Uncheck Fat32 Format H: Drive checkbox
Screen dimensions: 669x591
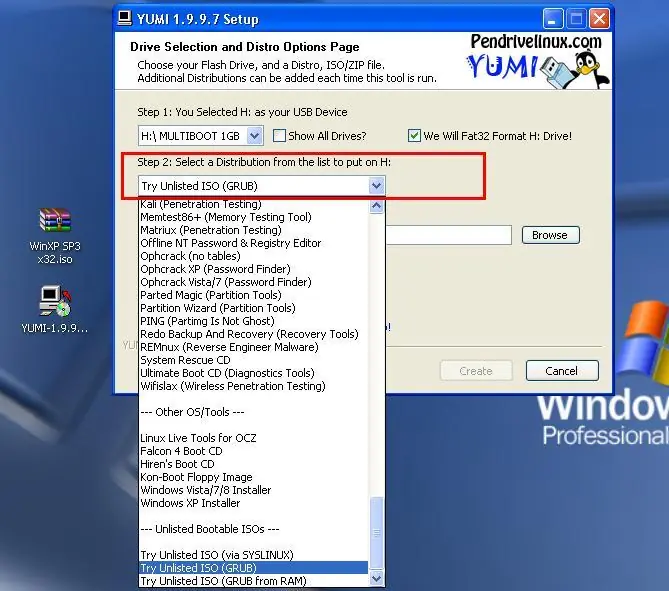[414, 136]
